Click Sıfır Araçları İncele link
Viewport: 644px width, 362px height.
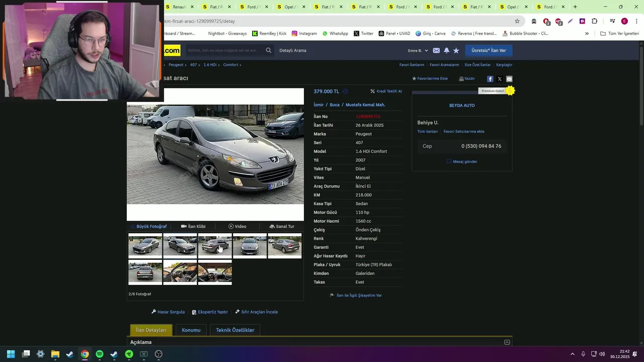click(x=257, y=312)
